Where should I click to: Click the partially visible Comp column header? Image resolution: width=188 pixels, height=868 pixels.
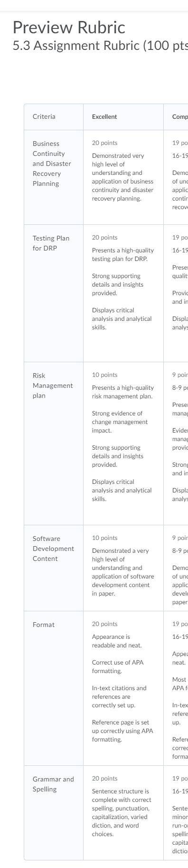pyautogui.click(x=180, y=116)
